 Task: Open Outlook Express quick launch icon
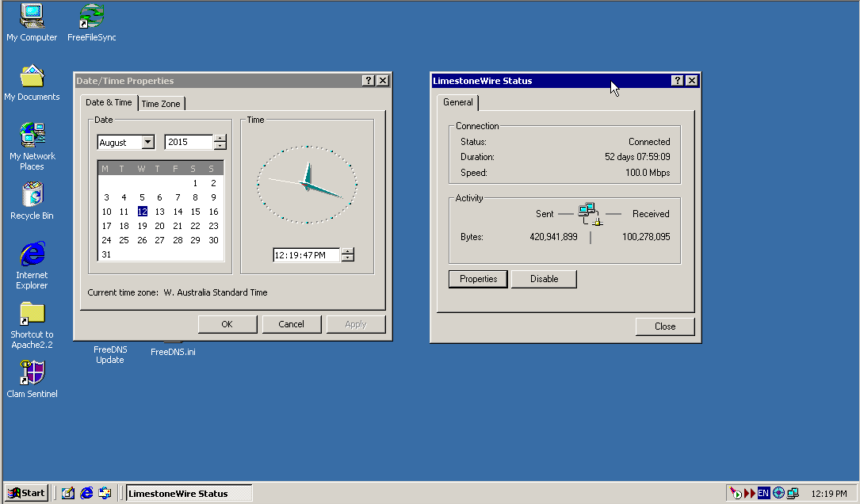click(105, 493)
